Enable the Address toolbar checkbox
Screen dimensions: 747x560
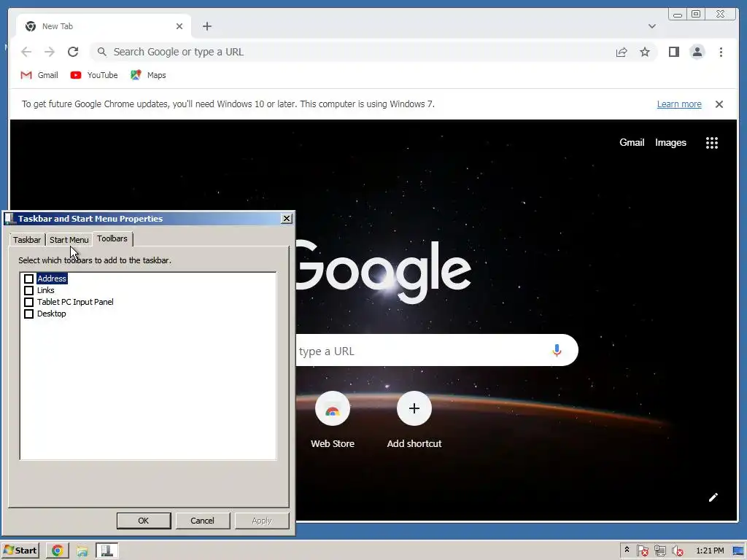[x=28, y=279]
